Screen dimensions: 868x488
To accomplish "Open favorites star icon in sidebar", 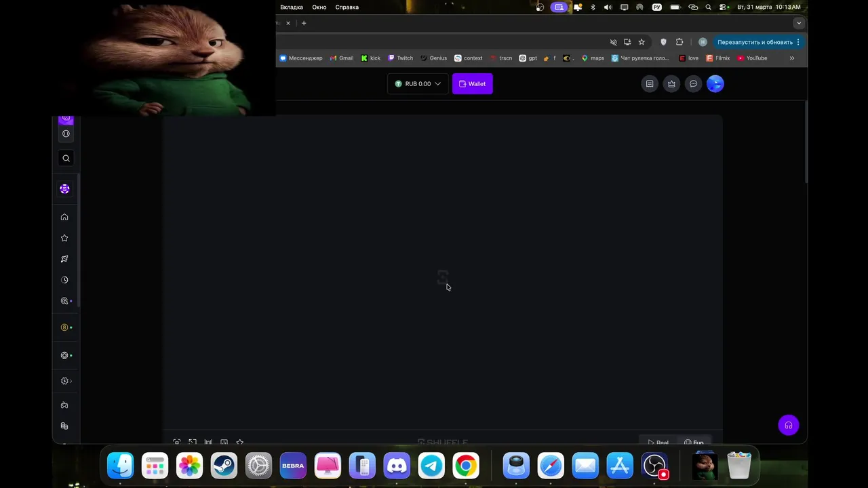I will [64, 238].
